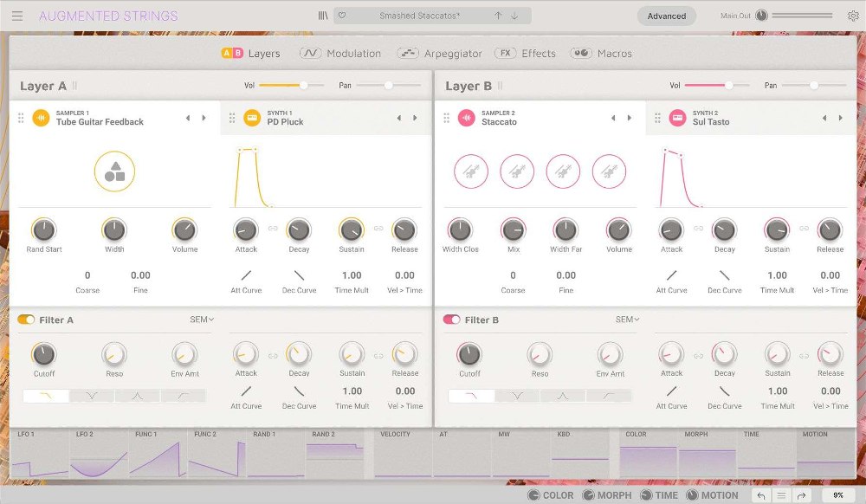
Task: Open the preset browser library icon
Action: pyautogui.click(x=321, y=15)
